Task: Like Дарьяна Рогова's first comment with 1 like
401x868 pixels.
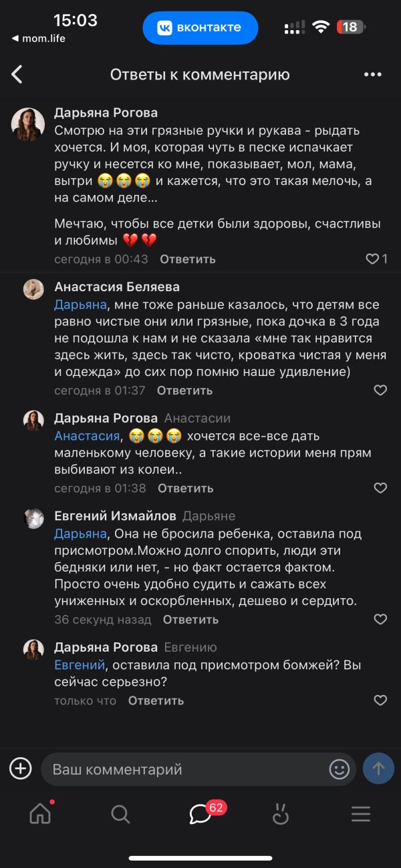Action: [x=373, y=259]
